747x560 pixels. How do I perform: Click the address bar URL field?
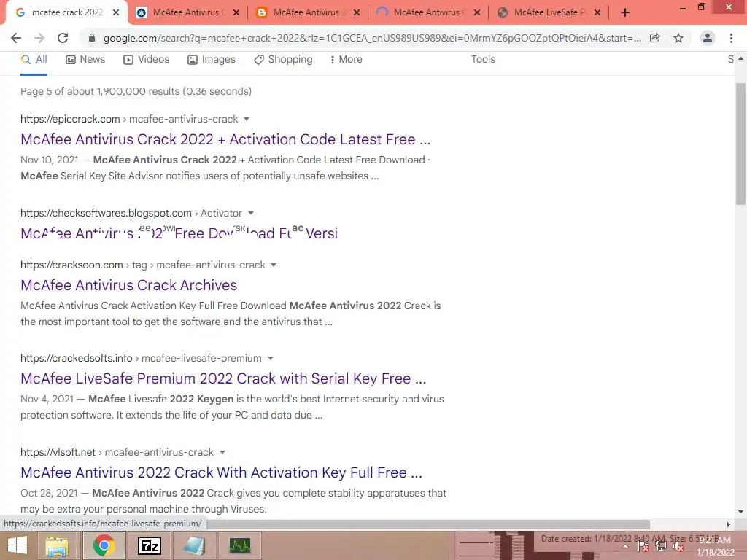[x=371, y=38]
